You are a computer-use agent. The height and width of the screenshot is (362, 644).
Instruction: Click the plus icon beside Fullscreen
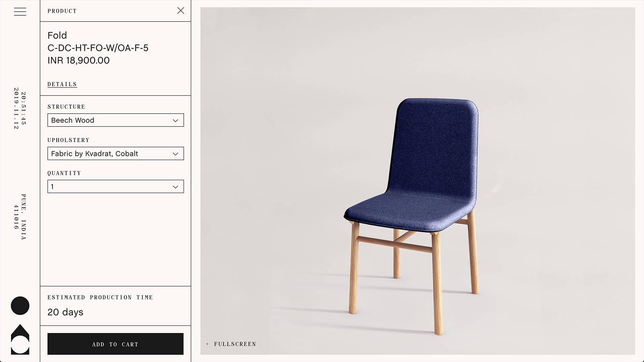[x=208, y=344]
